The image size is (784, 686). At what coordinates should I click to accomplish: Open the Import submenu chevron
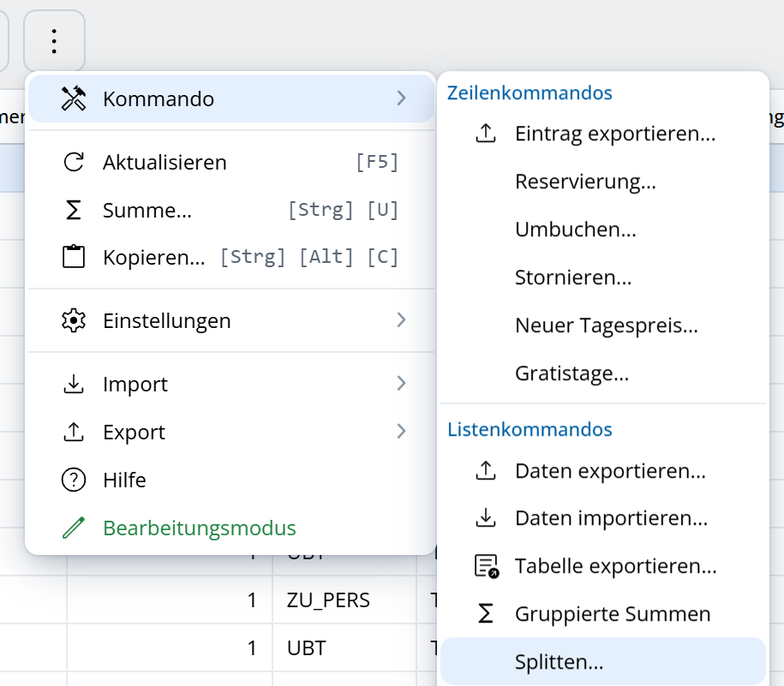click(401, 384)
